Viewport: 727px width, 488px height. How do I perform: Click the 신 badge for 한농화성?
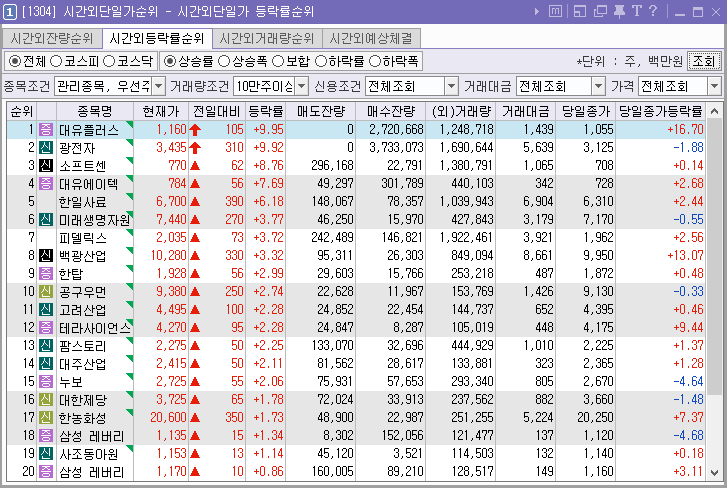(x=46, y=417)
